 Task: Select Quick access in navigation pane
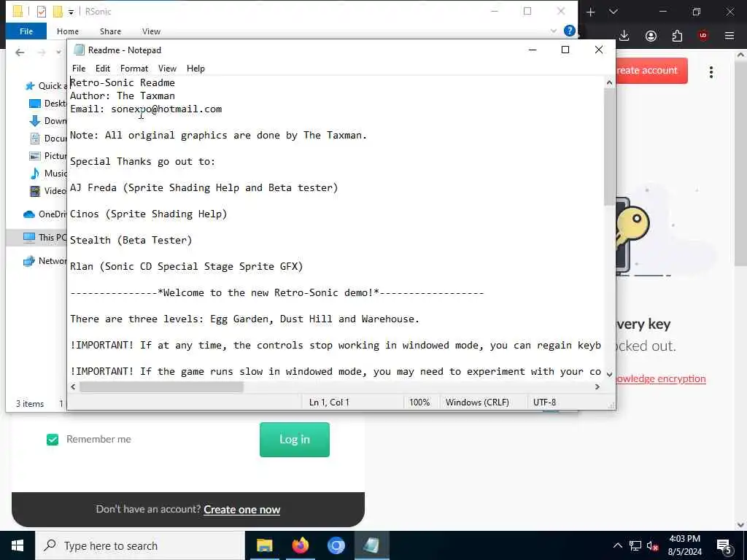click(x=46, y=86)
